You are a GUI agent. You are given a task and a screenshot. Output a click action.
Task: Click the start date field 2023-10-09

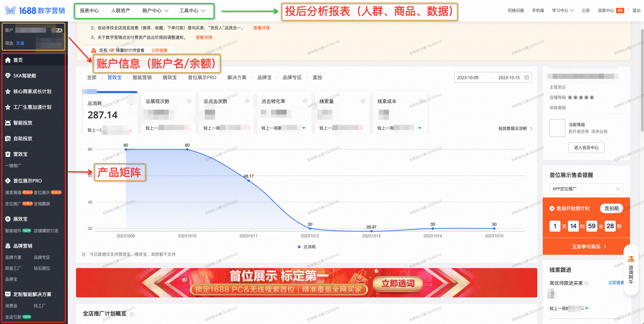(x=468, y=78)
